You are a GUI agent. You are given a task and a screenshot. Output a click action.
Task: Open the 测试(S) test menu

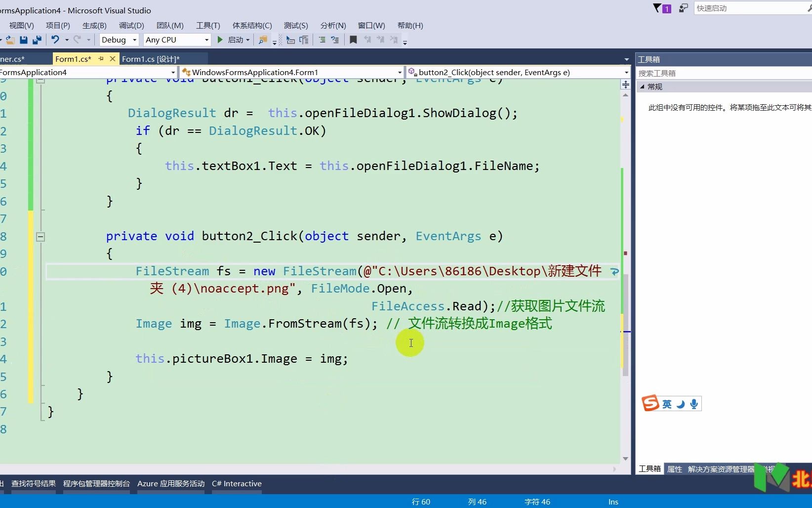coord(296,26)
